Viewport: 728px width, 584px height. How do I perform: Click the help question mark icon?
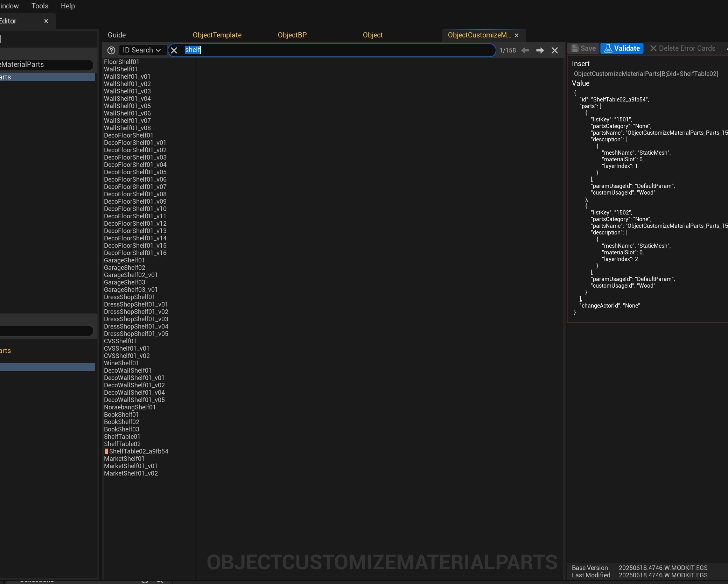pyautogui.click(x=111, y=50)
